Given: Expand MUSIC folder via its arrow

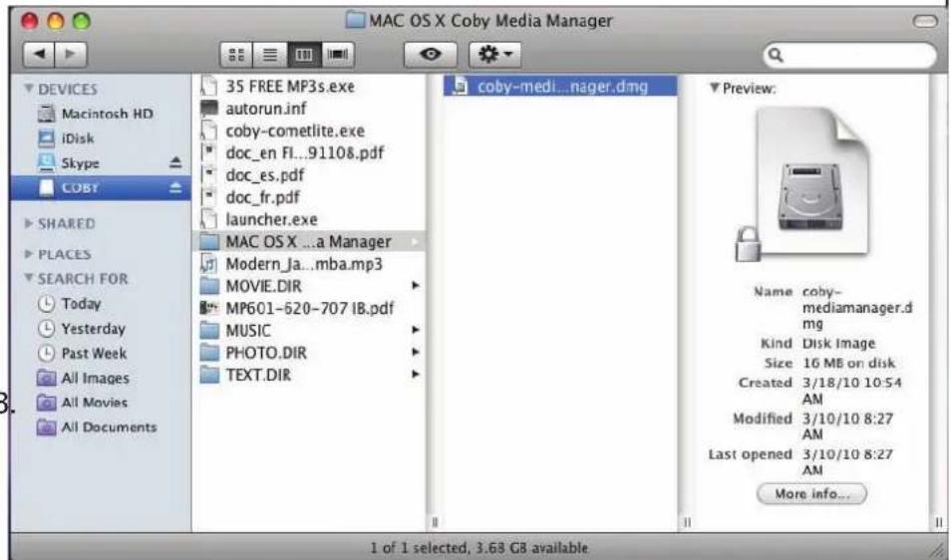Looking at the screenshot, I should click(416, 330).
